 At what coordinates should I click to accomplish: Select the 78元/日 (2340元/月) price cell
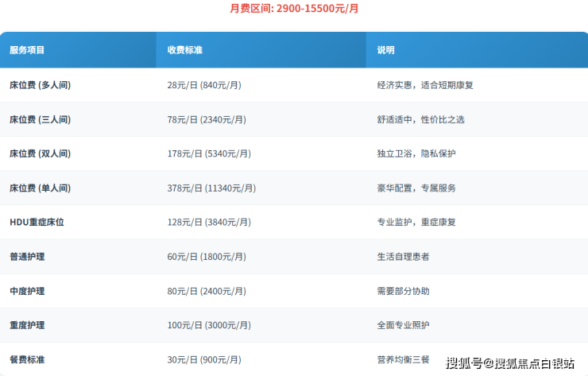[x=207, y=119]
